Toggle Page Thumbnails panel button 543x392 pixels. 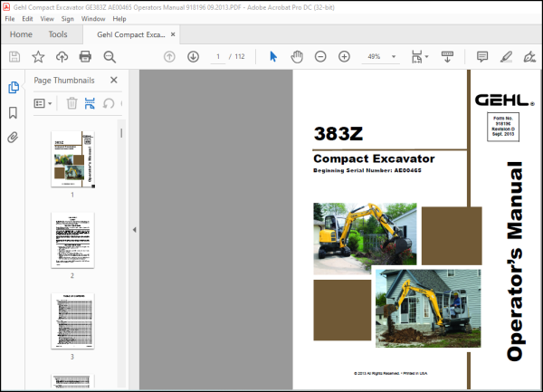tap(14, 87)
